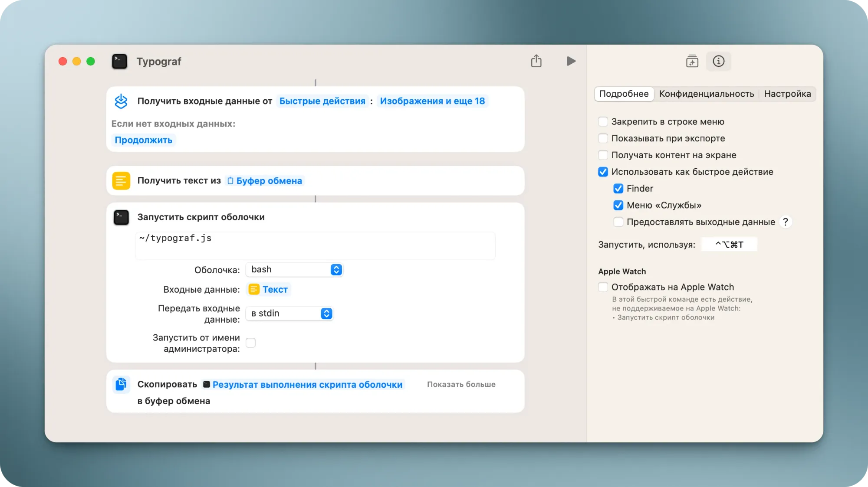The image size is (868, 487).
Task: Open the action library icon
Action: tap(692, 61)
